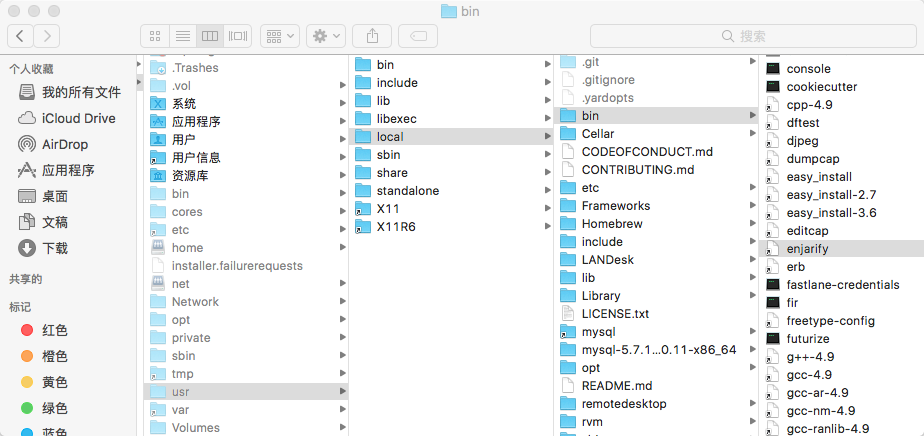Viewport: 924px width, 436px height.
Task: Go forward with the forward arrow button
Action: pyautogui.click(x=47, y=36)
